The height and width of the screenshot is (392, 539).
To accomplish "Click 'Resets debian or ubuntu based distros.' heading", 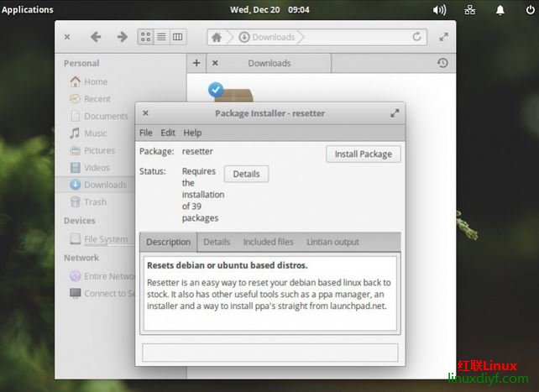I will click(x=228, y=265).
